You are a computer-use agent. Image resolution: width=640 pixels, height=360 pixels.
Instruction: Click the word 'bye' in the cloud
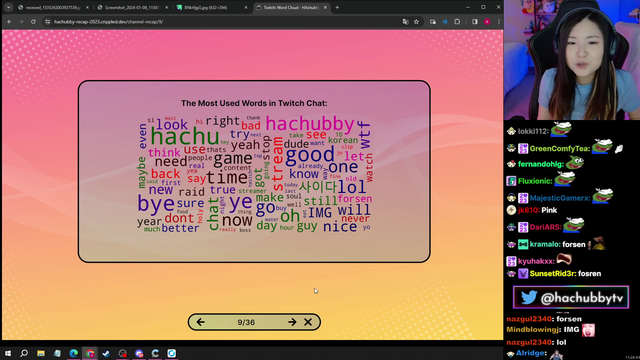[x=156, y=204]
